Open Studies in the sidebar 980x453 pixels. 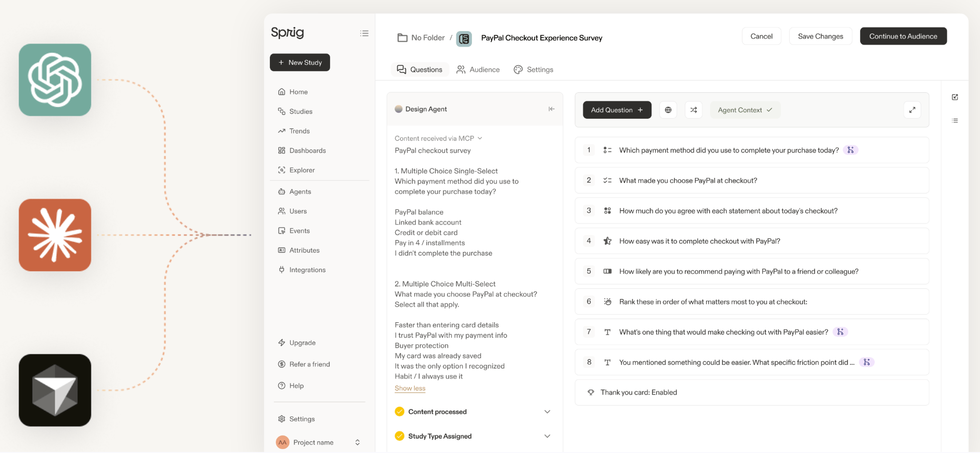click(295, 111)
